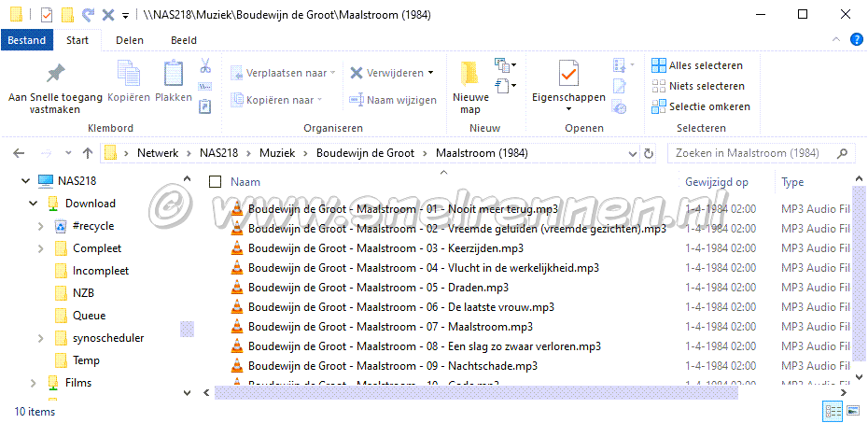Click the paste shortcut icon
The height and width of the screenshot is (423, 868).
click(205, 106)
